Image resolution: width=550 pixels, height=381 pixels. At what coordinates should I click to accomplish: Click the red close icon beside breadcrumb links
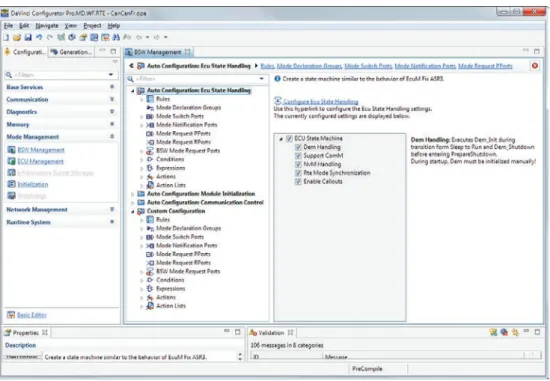pos(535,66)
